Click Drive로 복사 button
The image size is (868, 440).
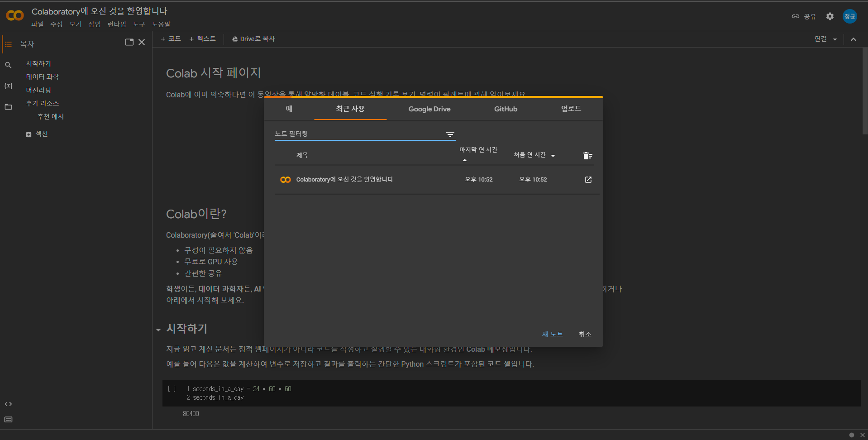click(253, 39)
